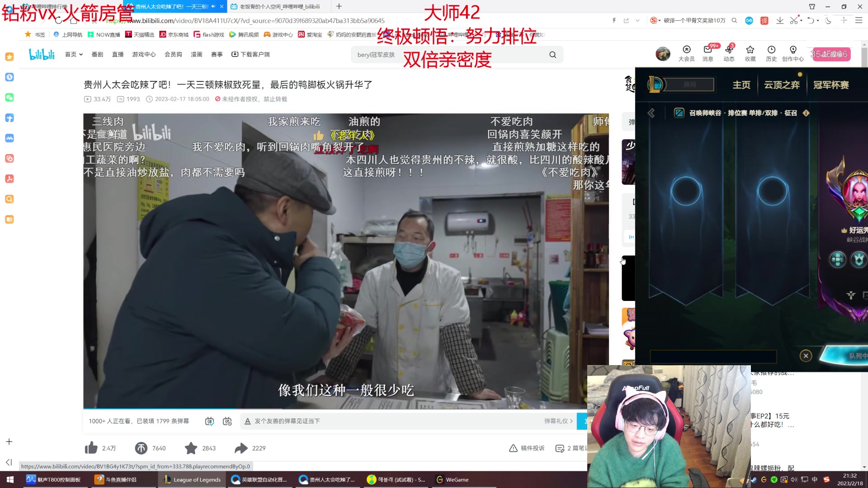Open the 历史 watch history icon

(x=771, y=53)
